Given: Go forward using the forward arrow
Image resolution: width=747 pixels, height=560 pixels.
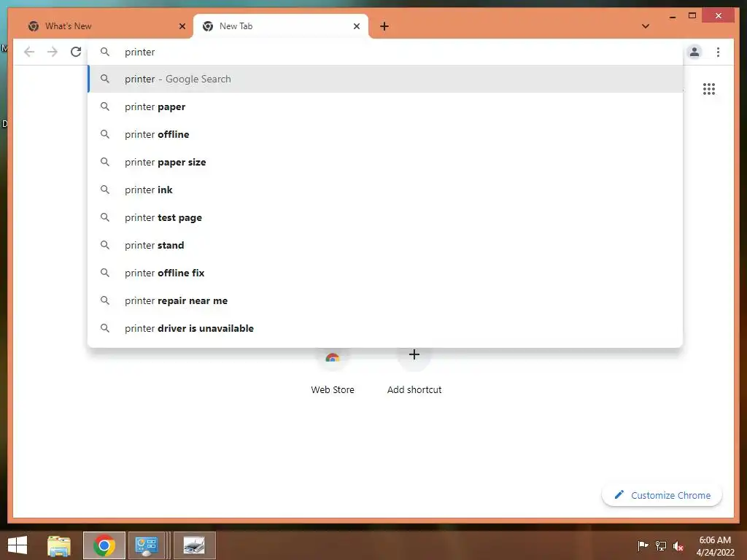Looking at the screenshot, I should click(x=53, y=52).
